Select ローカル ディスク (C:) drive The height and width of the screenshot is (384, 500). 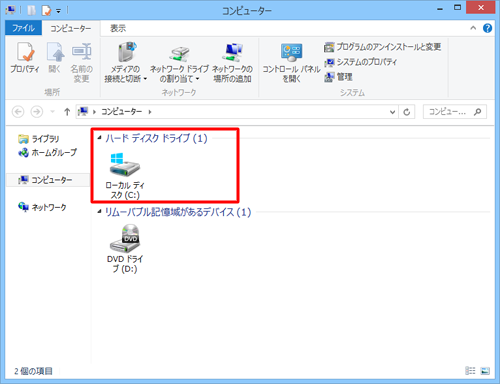coord(125,176)
